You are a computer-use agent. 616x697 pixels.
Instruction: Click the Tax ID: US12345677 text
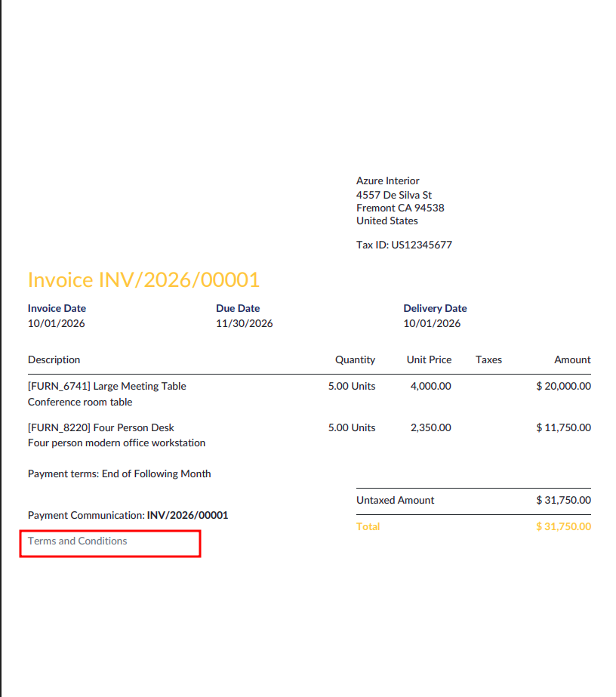click(404, 245)
